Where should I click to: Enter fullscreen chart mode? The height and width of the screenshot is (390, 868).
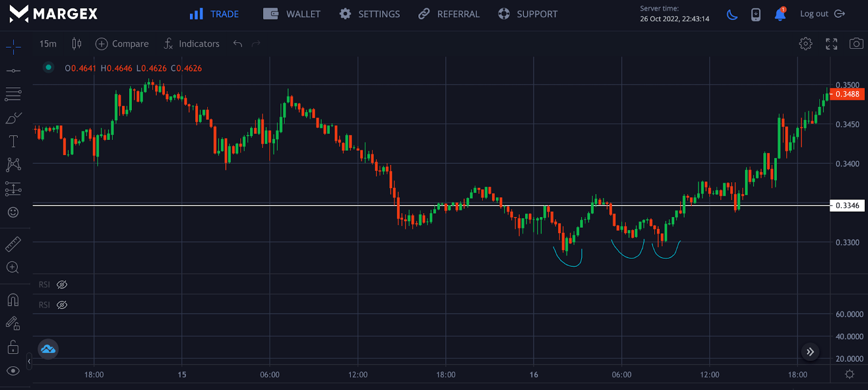pyautogui.click(x=831, y=44)
